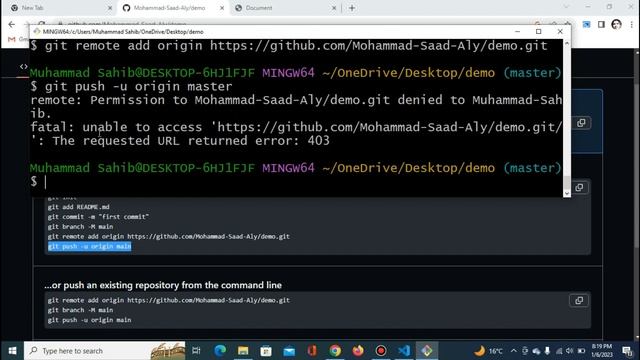Click 'git push -u origin master' terminal command
Screen dimensions: 640x360
tap(138, 87)
